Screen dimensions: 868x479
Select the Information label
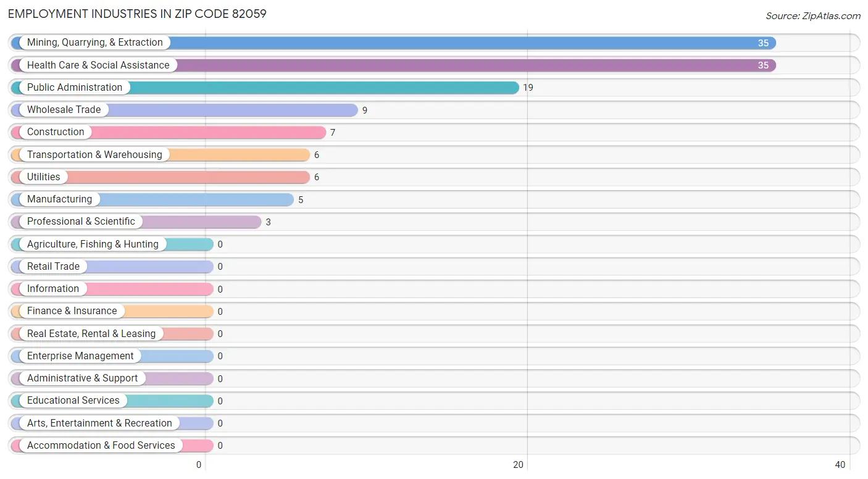pyautogui.click(x=53, y=289)
